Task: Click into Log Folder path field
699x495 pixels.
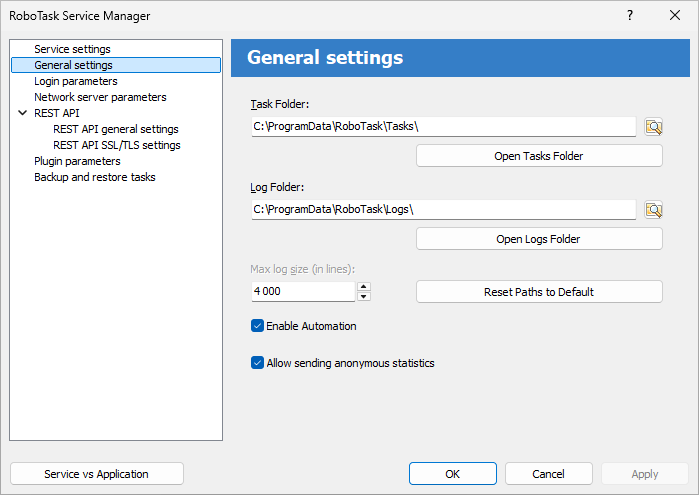Action: click(x=444, y=210)
